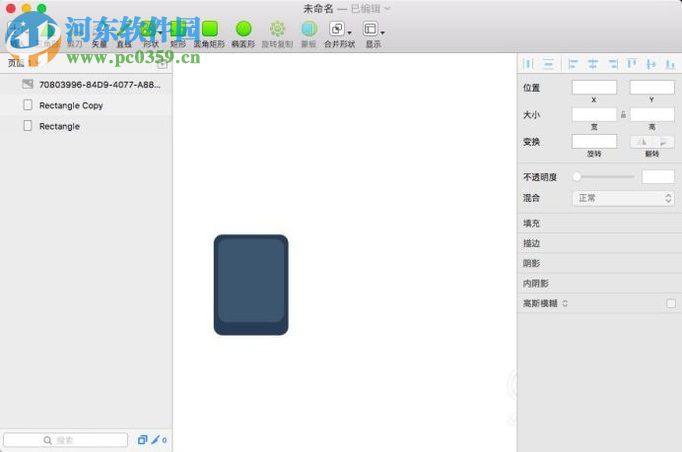Click the image layer thumbnail icon
The width and height of the screenshot is (682, 452).
[x=27, y=84]
